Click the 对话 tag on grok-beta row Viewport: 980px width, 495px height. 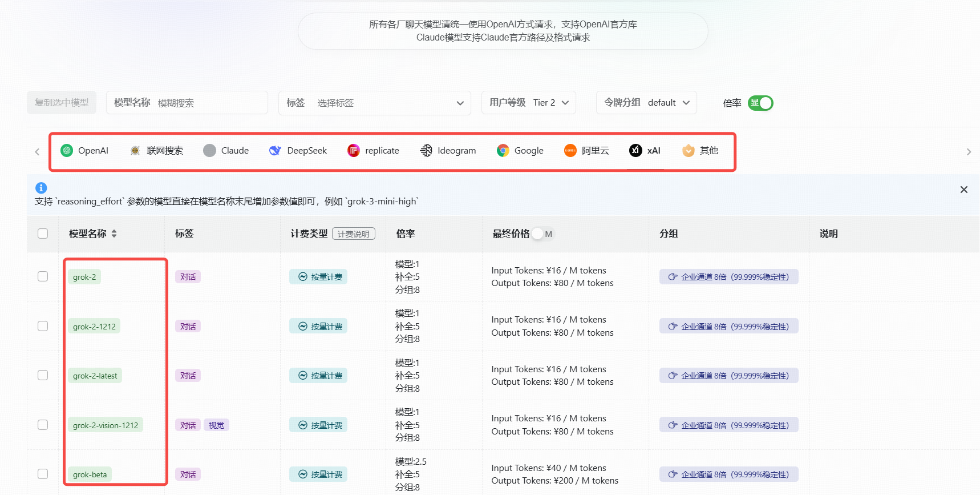(x=188, y=474)
